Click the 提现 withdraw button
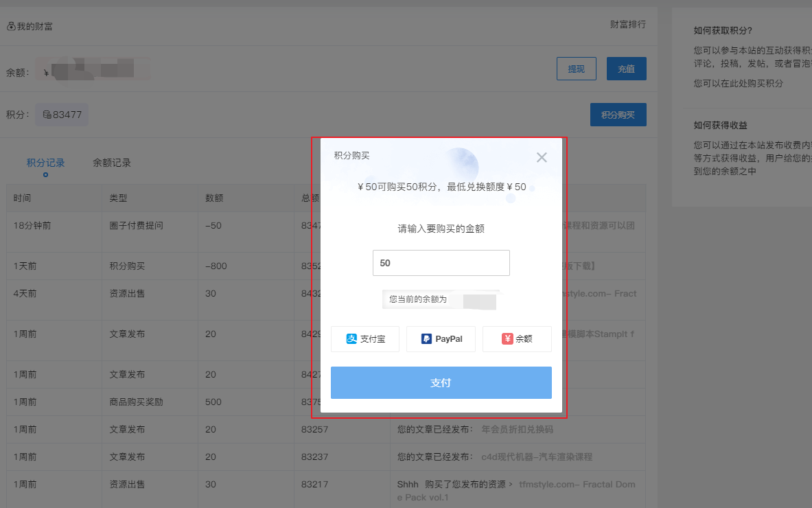The width and height of the screenshot is (812, 508). pos(576,69)
